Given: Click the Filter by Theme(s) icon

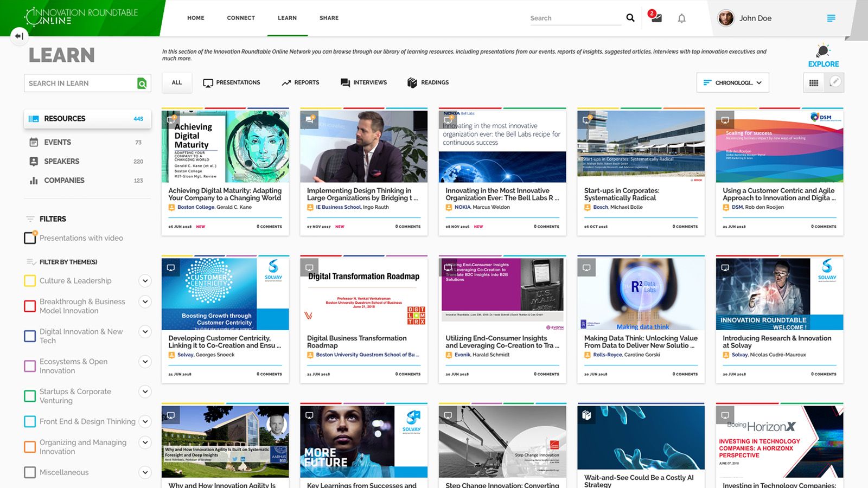Looking at the screenshot, I should [x=31, y=262].
